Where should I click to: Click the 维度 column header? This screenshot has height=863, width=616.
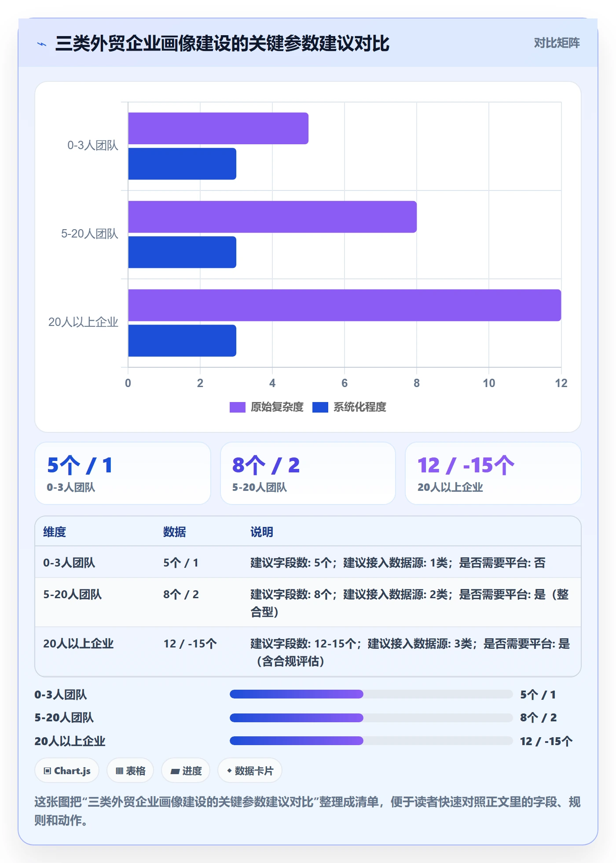click(55, 532)
